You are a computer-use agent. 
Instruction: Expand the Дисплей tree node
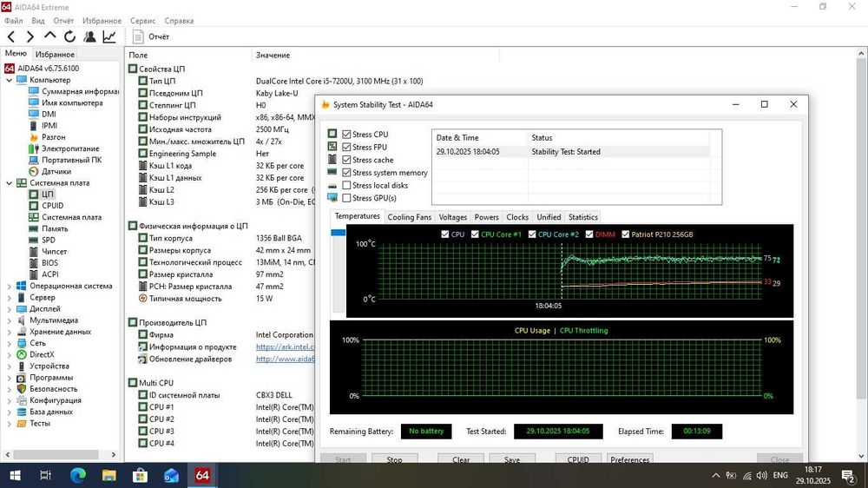click(x=10, y=309)
